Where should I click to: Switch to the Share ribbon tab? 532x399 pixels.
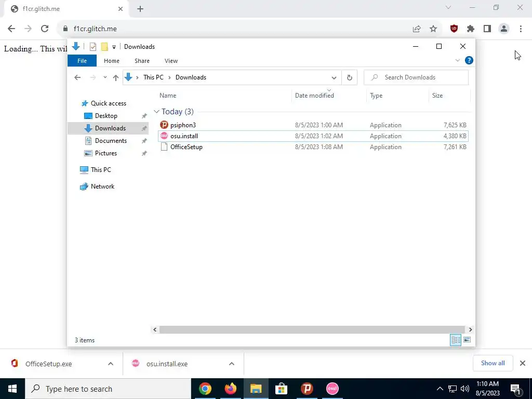[x=142, y=61]
